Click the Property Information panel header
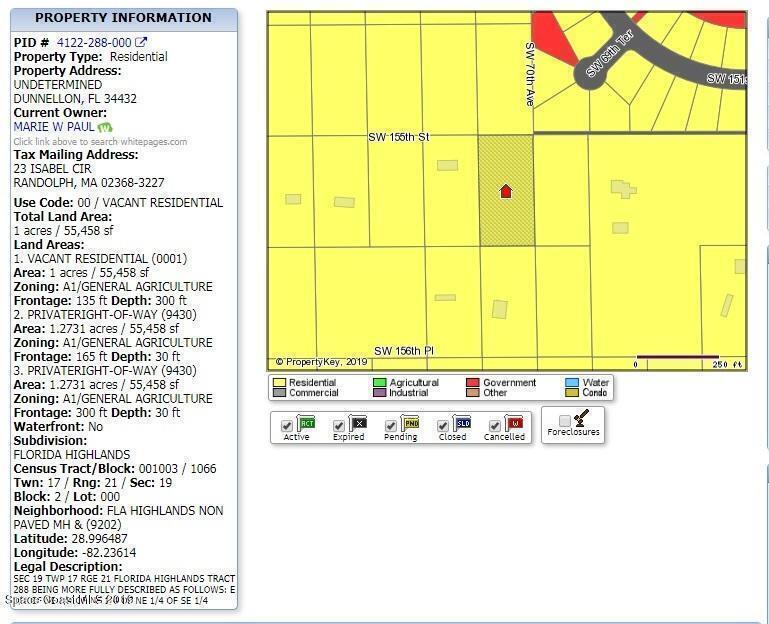 point(123,18)
